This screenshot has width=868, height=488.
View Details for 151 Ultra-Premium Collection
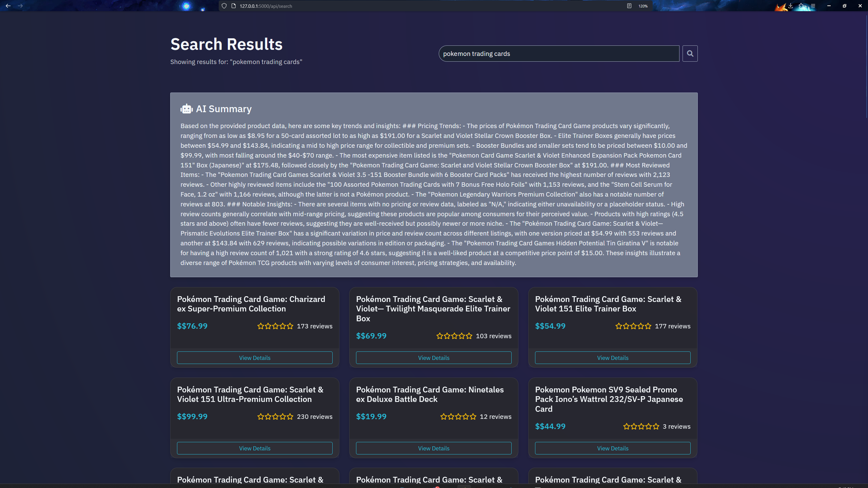pos(255,448)
